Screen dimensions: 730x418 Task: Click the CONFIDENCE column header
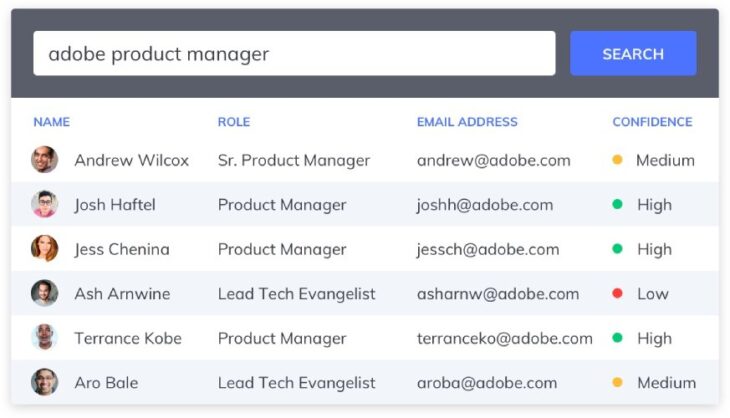(652, 122)
